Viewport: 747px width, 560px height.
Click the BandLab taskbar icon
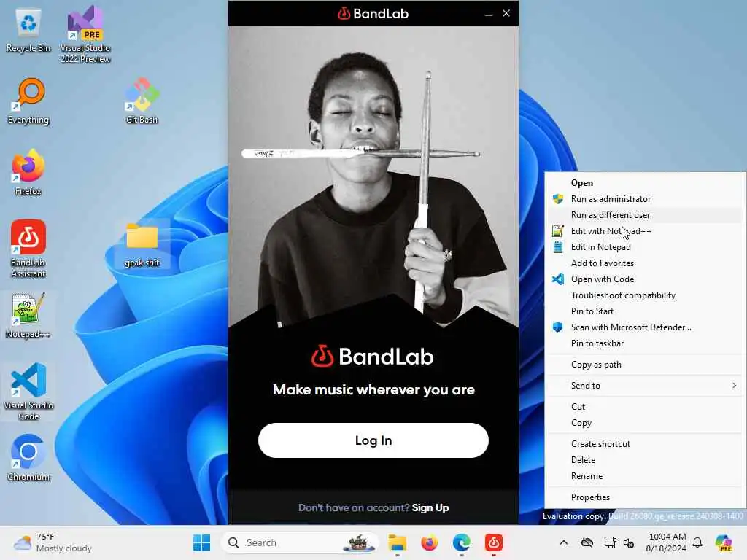pyautogui.click(x=494, y=542)
